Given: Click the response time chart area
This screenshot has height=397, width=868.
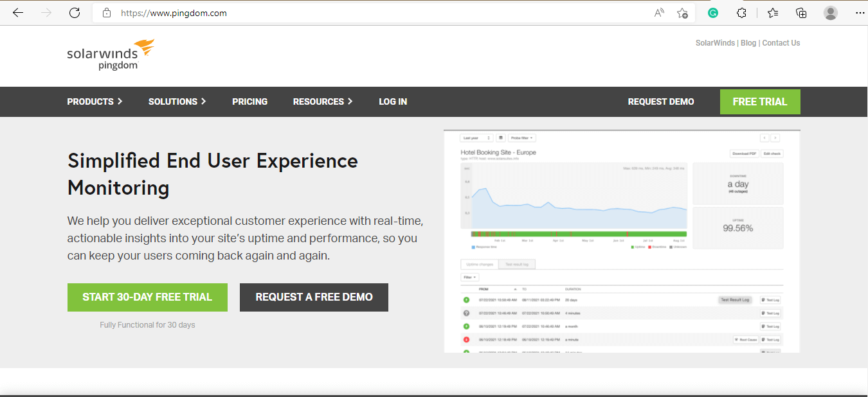Looking at the screenshot, I should (574, 196).
